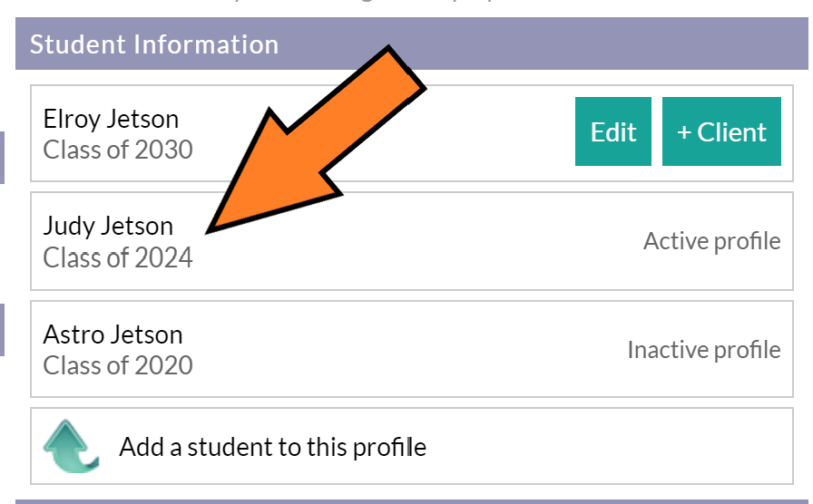Click the Class of 2020 text
The image size is (813, 504).
point(118,365)
